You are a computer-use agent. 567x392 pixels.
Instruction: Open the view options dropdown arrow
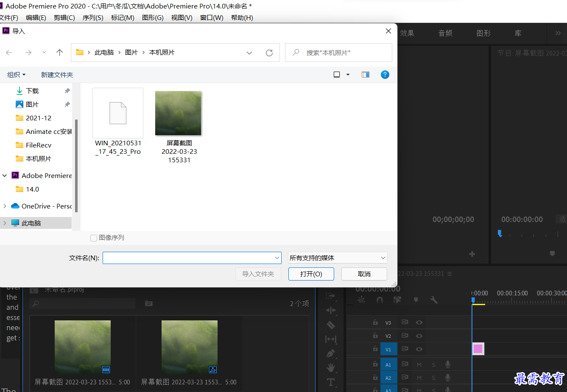point(348,75)
